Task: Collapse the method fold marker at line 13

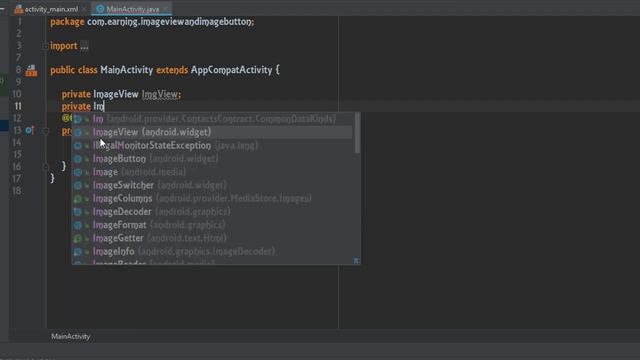Action: pos(46,131)
